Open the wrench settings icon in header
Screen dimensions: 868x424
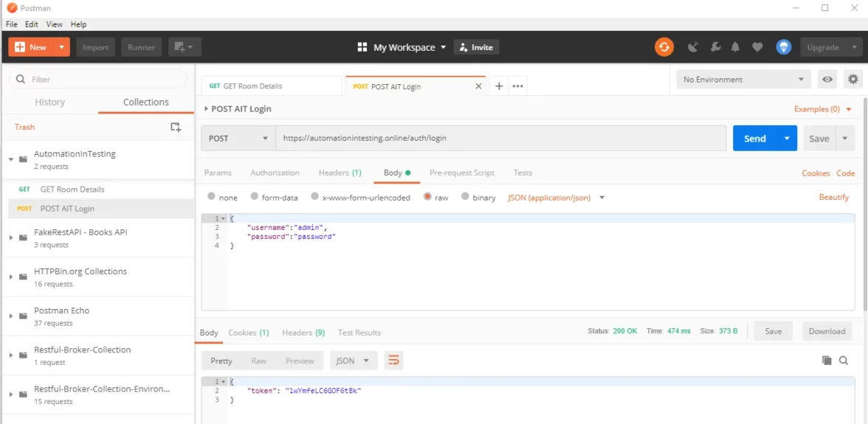click(714, 47)
